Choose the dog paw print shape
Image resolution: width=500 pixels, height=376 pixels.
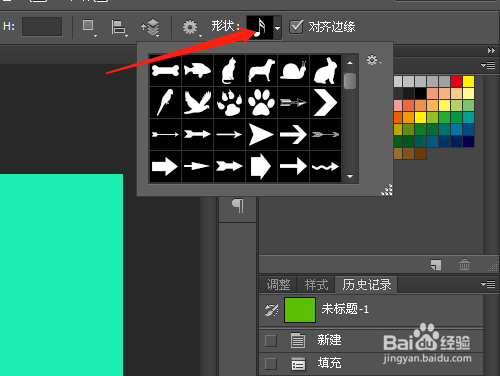[x=261, y=103]
